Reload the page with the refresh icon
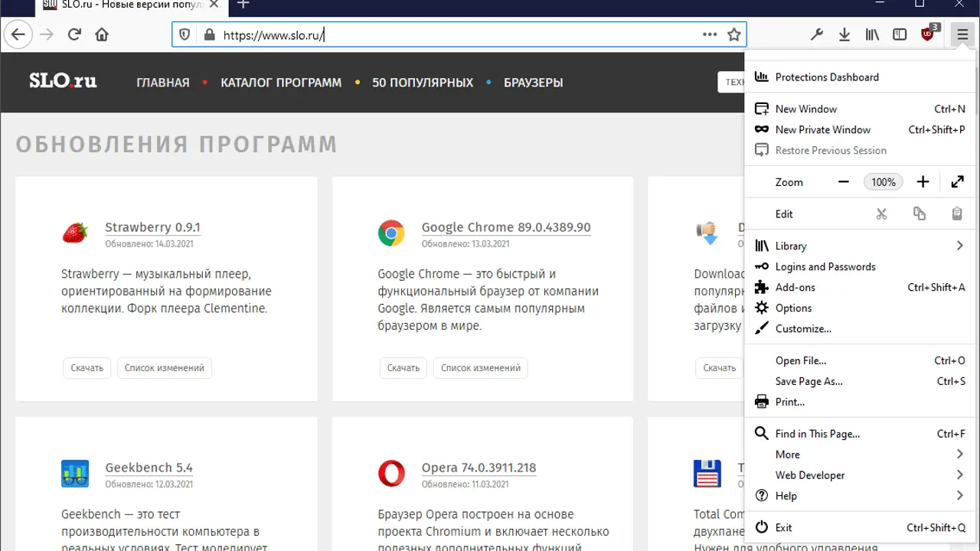The height and width of the screenshot is (551, 980). [x=74, y=34]
